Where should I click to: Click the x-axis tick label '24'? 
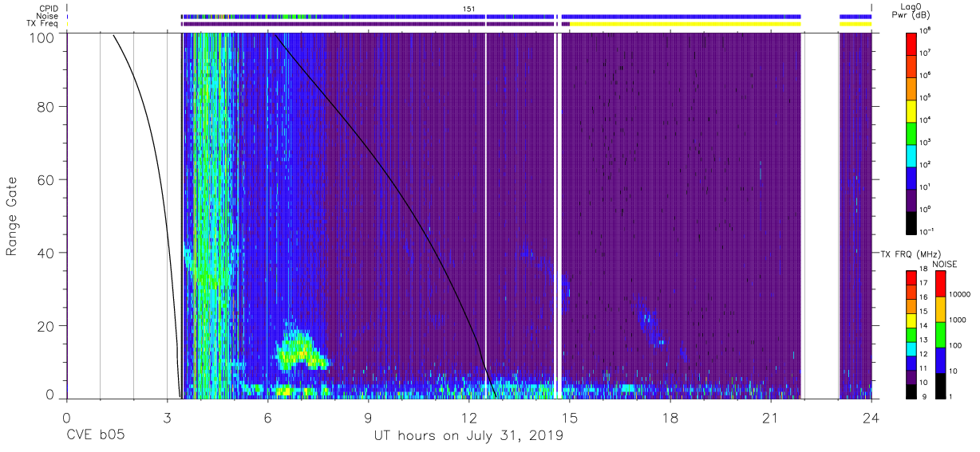pos(871,418)
